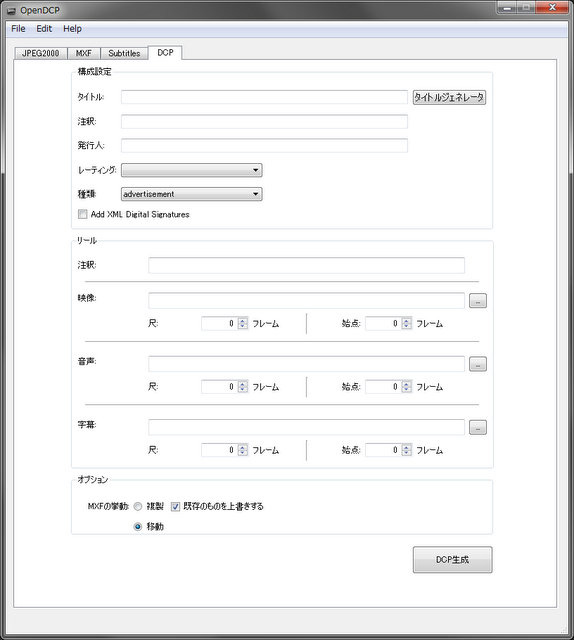Switch to the Subtitles tab
Screen dimensions: 574x640
click(124, 53)
